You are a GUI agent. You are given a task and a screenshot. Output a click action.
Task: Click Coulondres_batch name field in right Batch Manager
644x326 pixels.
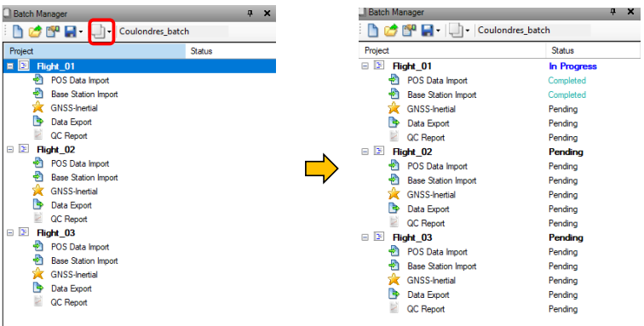click(533, 31)
